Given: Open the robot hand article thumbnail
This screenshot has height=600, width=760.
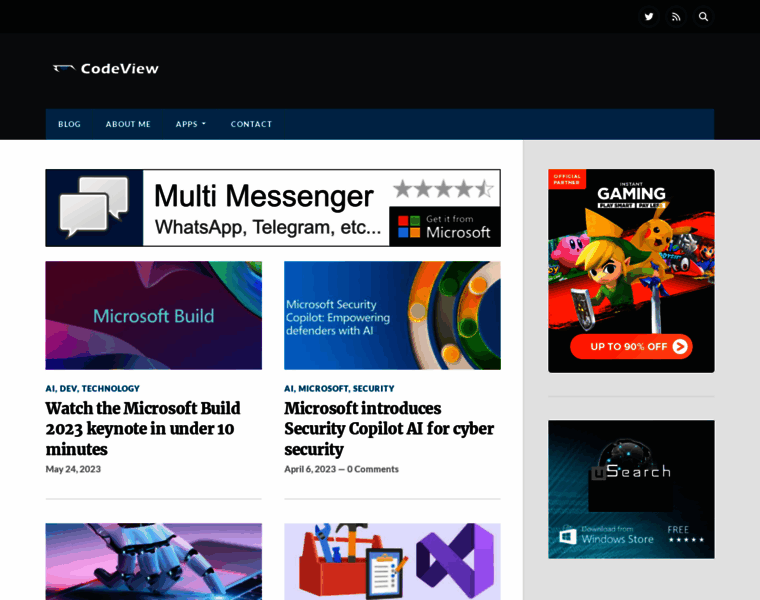Looking at the screenshot, I should 154,561.
